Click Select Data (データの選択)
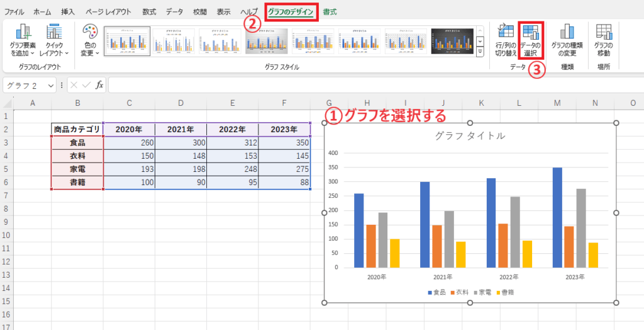The image size is (644, 330). point(531,40)
